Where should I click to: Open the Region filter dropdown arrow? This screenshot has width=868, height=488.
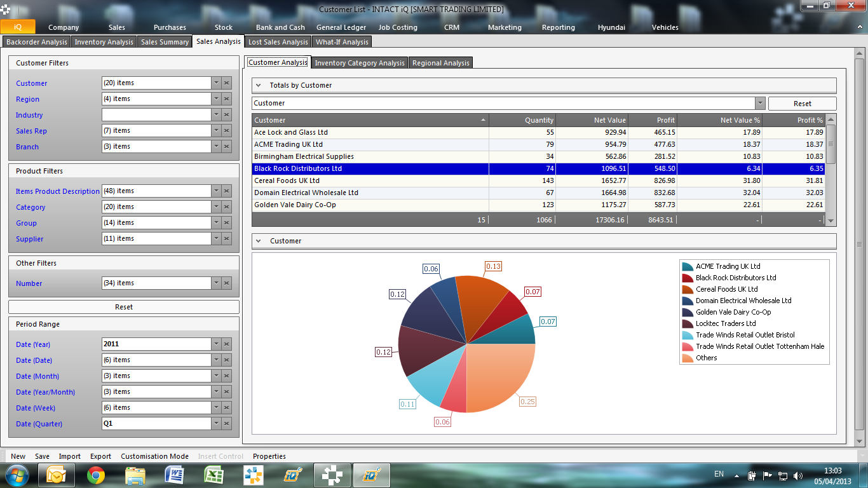[216, 98]
